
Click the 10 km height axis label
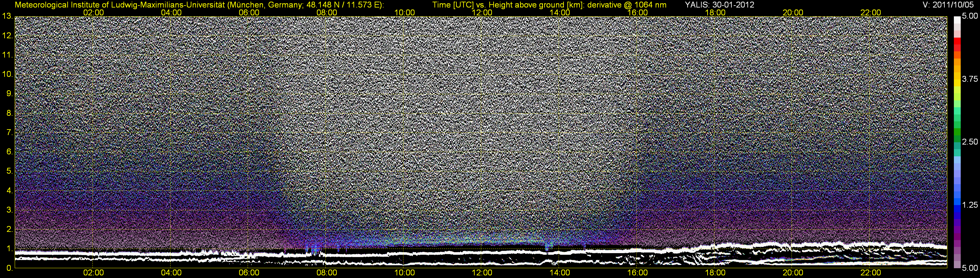tap(7, 74)
